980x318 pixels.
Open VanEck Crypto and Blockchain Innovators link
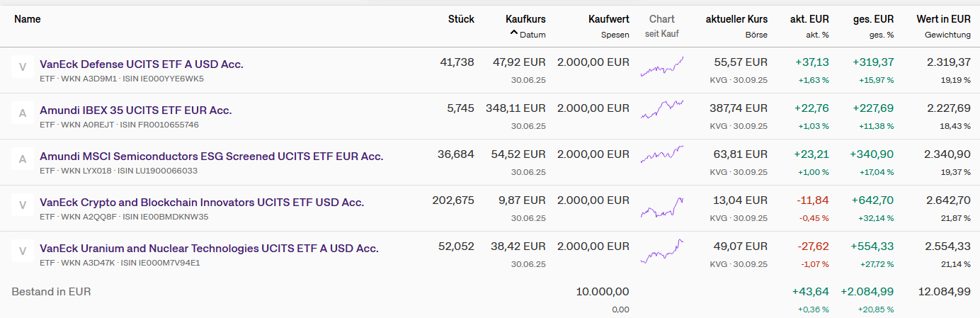click(x=202, y=203)
